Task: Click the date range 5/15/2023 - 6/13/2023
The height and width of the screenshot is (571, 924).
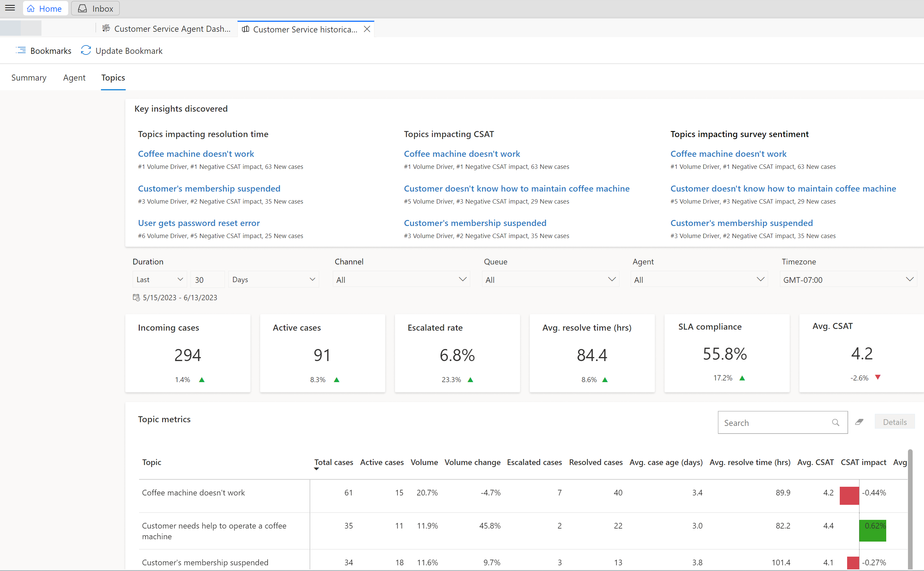Action: (180, 298)
